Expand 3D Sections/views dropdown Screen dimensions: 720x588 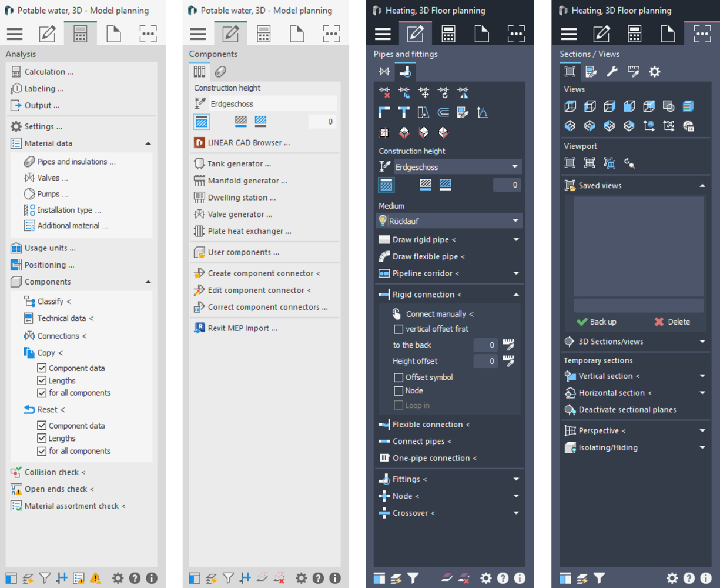pyautogui.click(x=702, y=342)
